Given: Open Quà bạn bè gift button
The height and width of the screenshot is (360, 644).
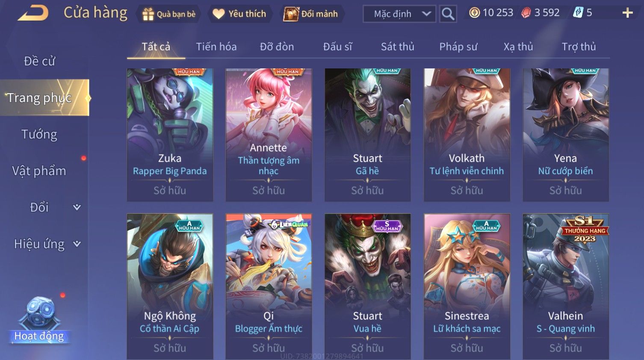Looking at the screenshot, I should pyautogui.click(x=168, y=14).
